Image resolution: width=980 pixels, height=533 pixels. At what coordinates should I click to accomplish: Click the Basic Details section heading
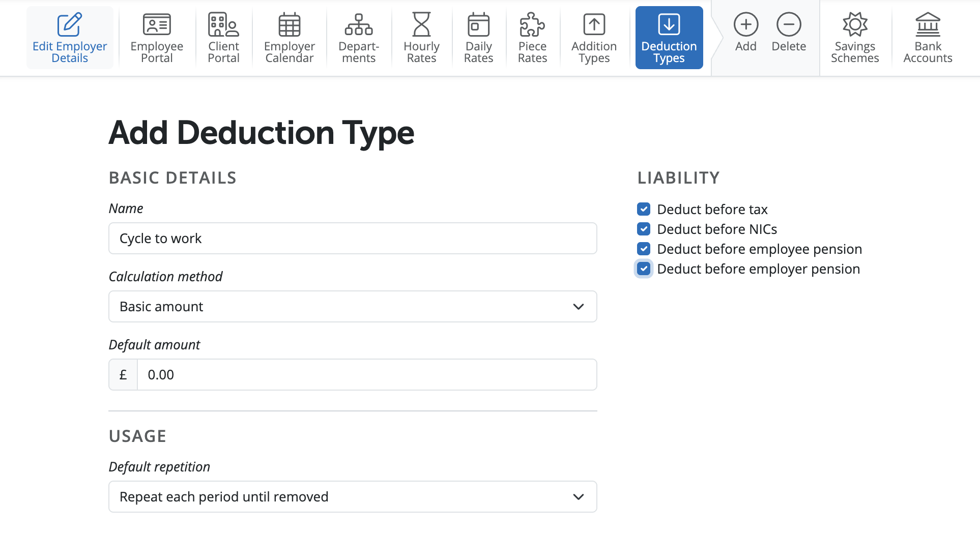tap(172, 177)
